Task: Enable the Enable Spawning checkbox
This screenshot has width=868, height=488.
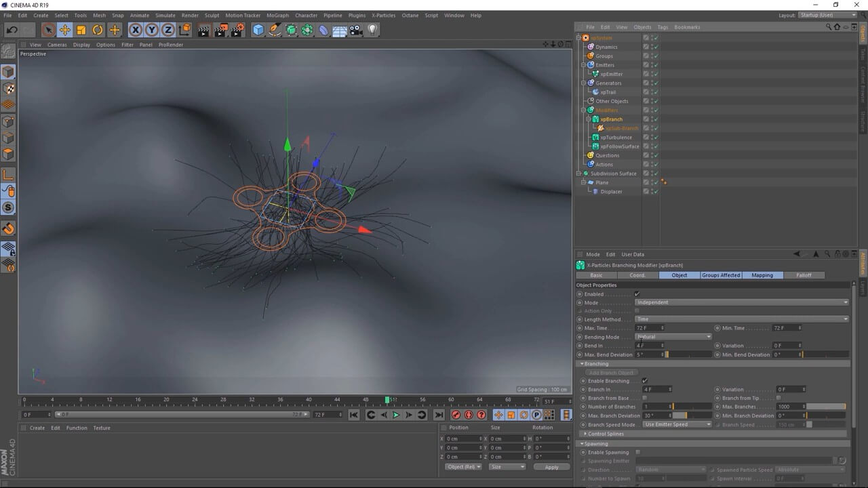Action: [x=637, y=452]
